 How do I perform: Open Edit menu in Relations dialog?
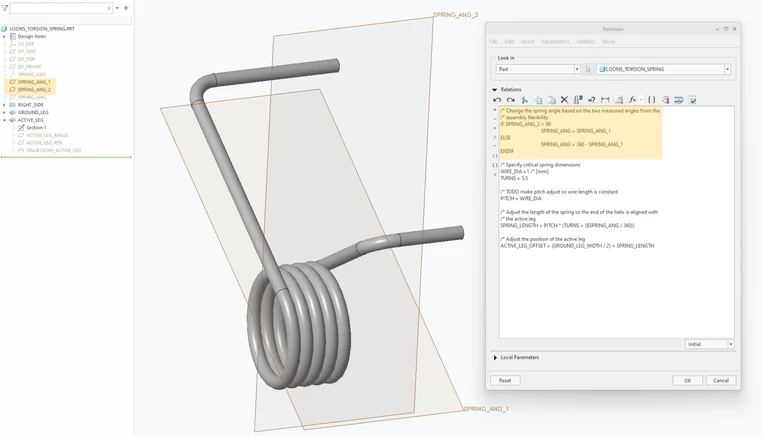[509, 42]
